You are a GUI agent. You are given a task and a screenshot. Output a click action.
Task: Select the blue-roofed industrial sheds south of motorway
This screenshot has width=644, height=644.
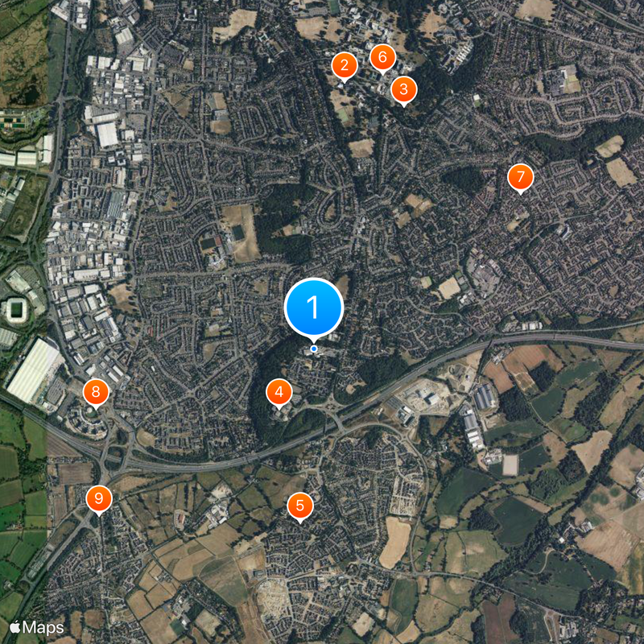pyautogui.click(x=485, y=397)
